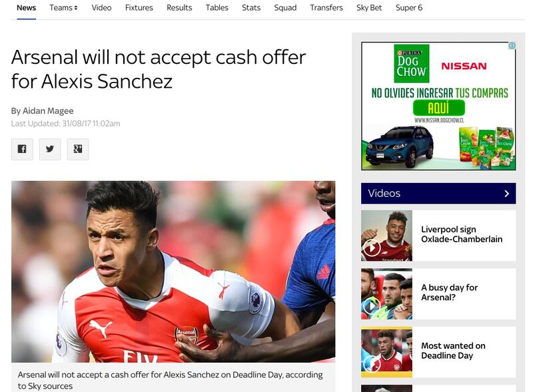The width and height of the screenshot is (533, 392).
Task: Open the Most wanted on Deadline Day link
Action: [453, 351]
